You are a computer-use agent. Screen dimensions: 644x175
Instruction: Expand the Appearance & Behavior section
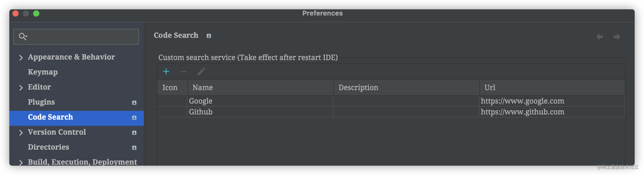(21, 57)
